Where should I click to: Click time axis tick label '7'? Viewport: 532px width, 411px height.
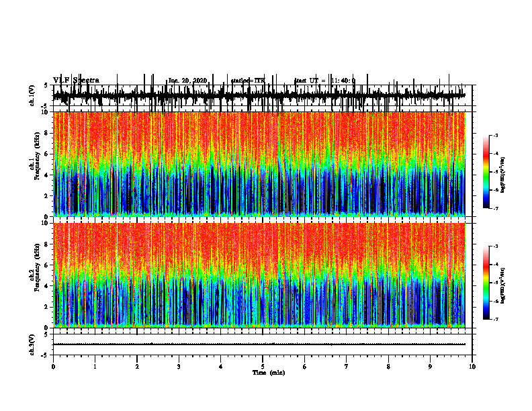[x=347, y=367]
